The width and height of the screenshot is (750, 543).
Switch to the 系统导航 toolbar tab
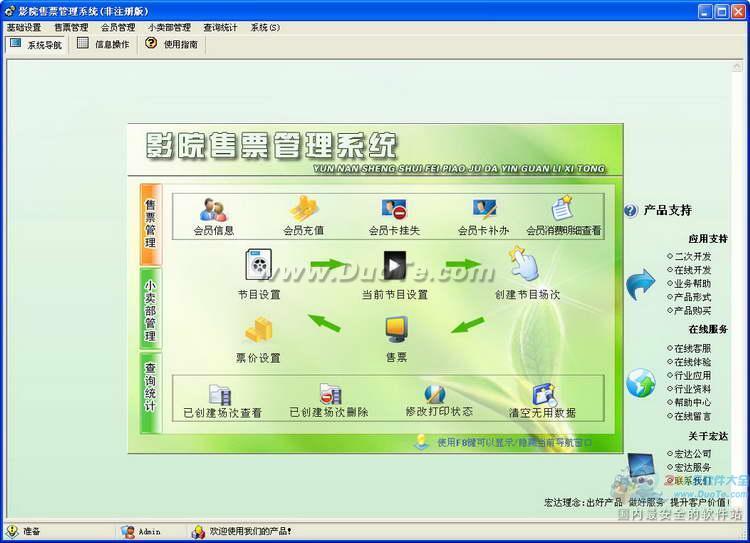(36, 44)
